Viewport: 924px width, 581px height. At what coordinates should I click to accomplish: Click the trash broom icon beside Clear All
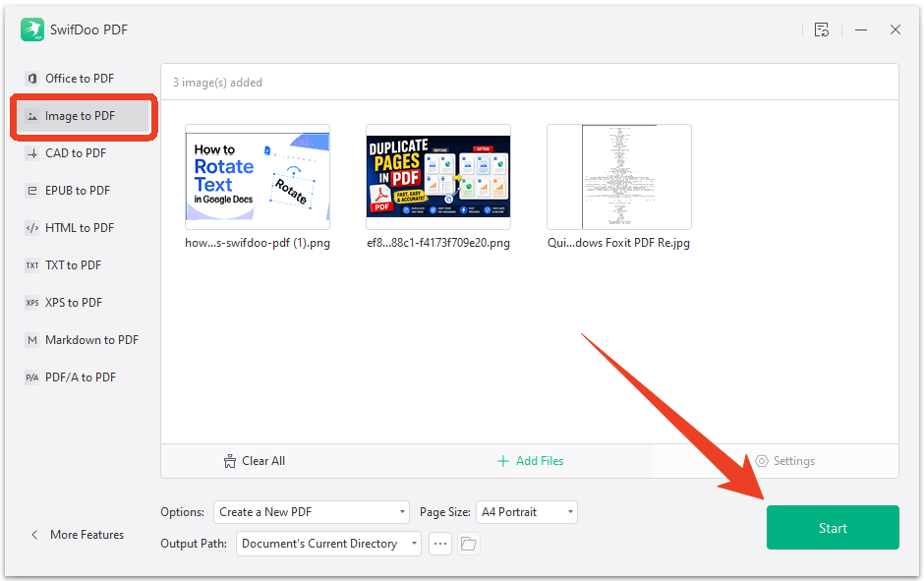230,461
